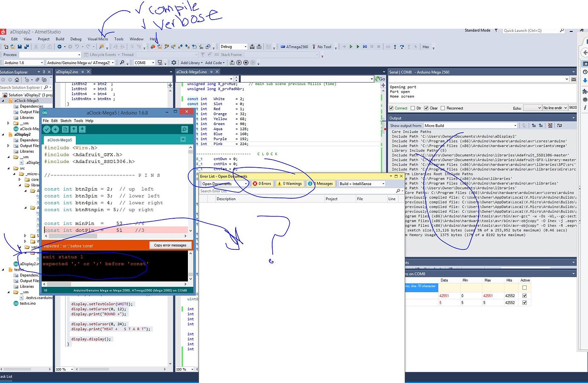Screen dimensions: 588x383
Task: Enable the Reconnect checkbox
Action: click(x=443, y=108)
